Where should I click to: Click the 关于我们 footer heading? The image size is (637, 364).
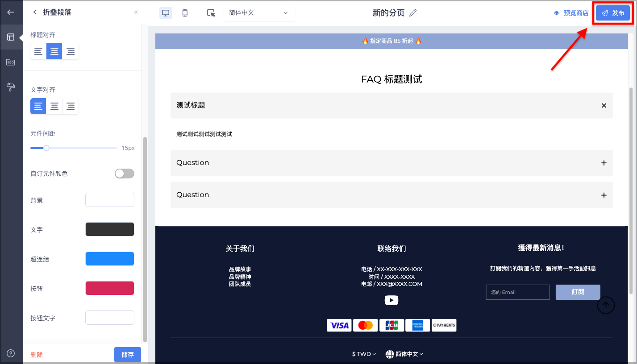[x=240, y=249]
